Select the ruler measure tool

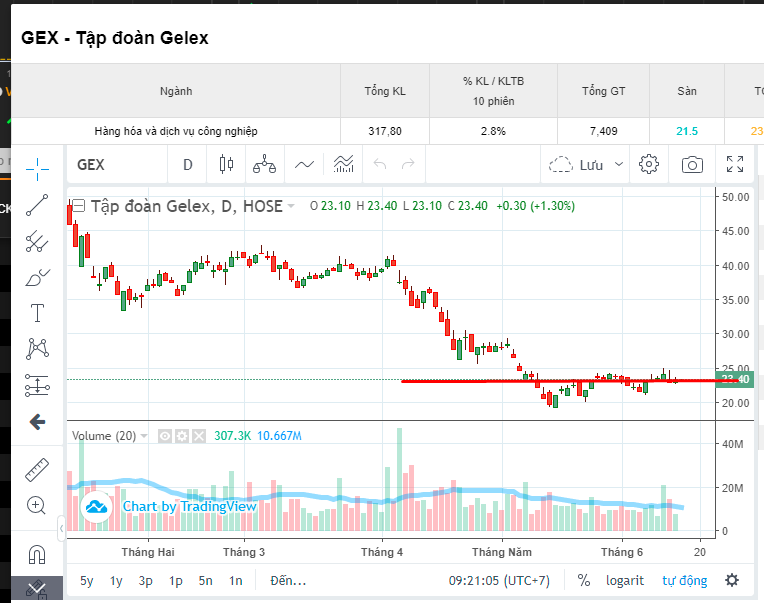pyautogui.click(x=37, y=470)
